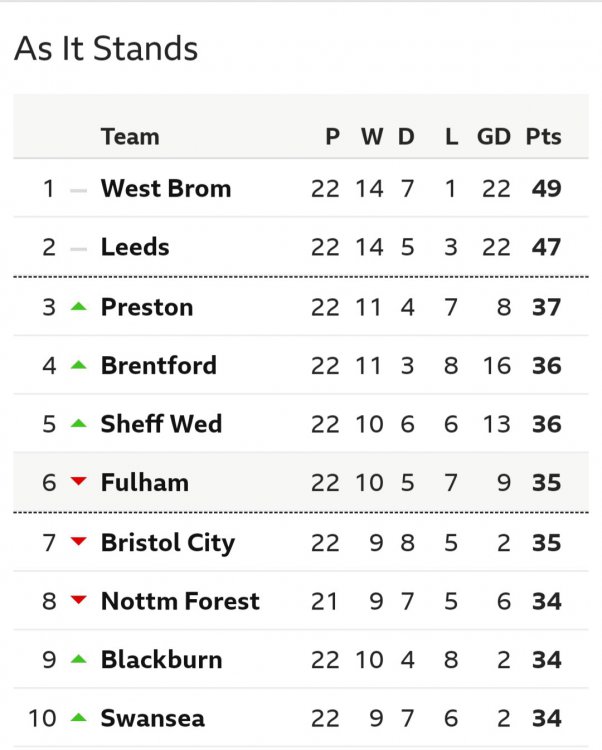Select the Preston team name

147,307
